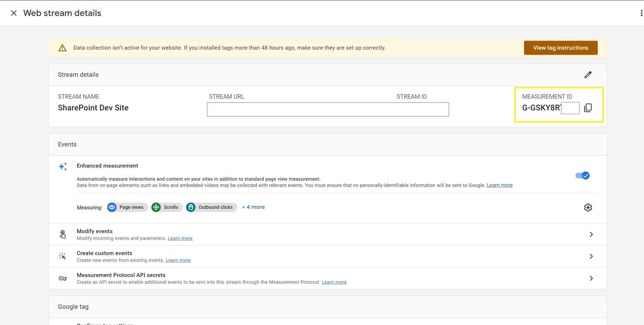The image size is (644, 325).
Task: Copy the Measurement ID to clipboard
Action: click(x=588, y=108)
